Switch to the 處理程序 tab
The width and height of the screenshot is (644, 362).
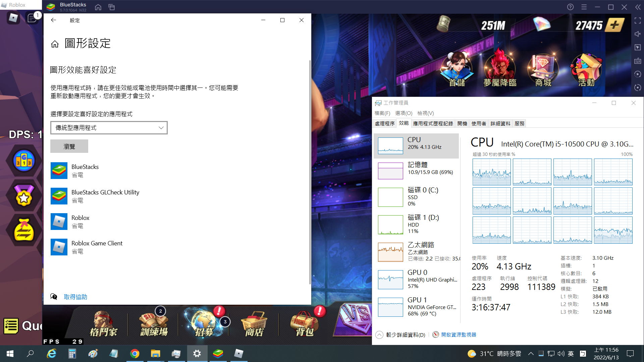click(x=385, y=123)
